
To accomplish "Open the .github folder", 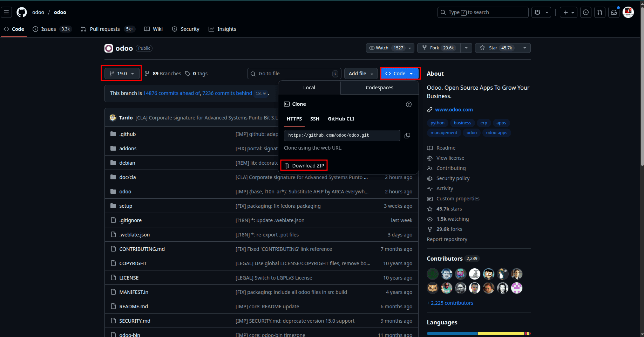I will tap(127, 134).
